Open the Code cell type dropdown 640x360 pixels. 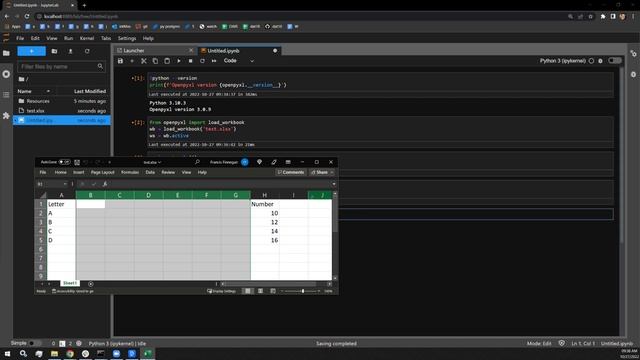(239, 60)
